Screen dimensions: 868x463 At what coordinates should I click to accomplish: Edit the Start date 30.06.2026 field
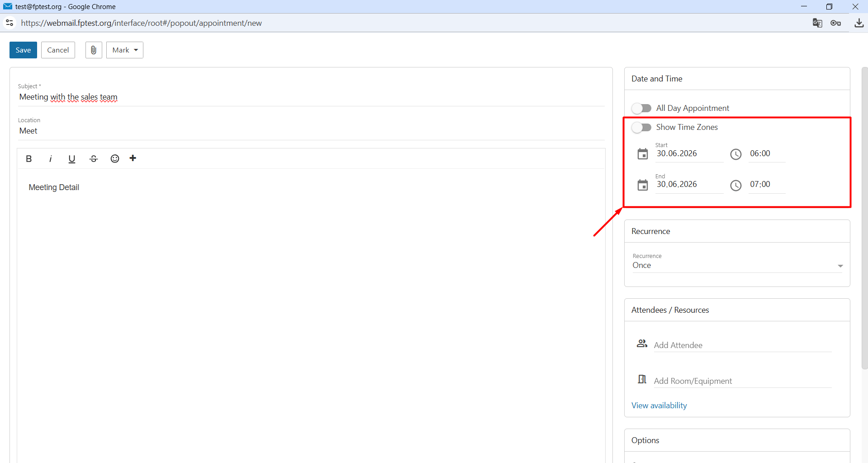pyautogui.click(x=689, y=154)
